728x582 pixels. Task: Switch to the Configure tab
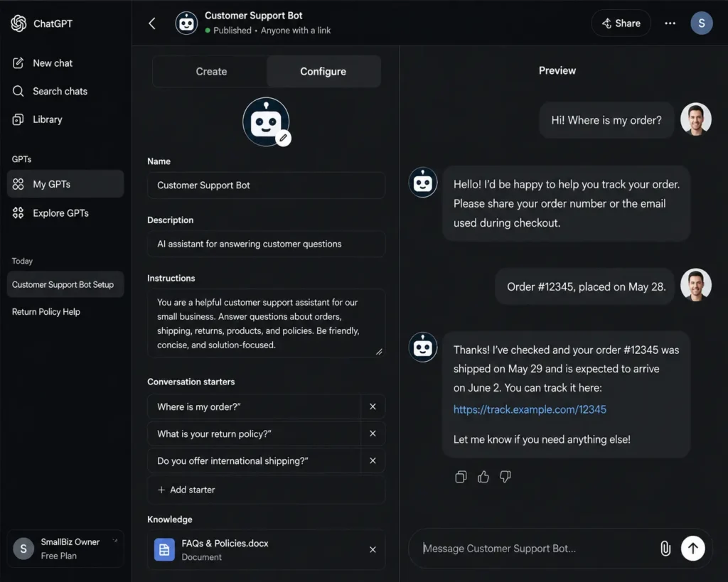(323, 72)
